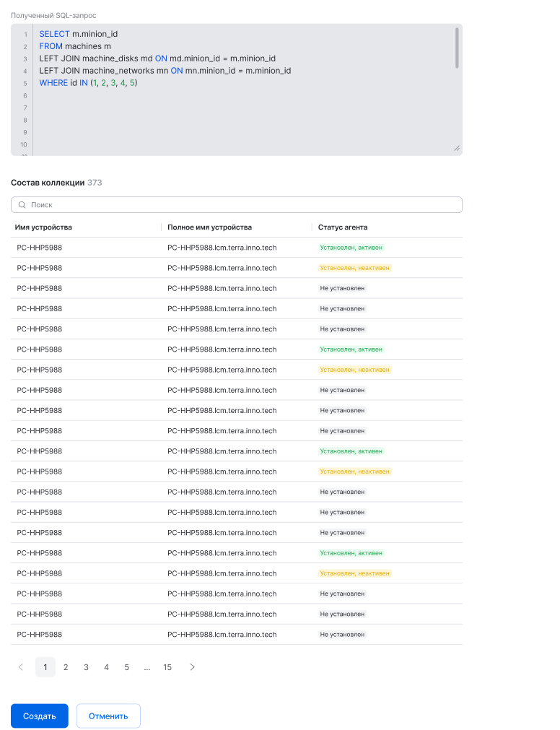Go to next page arrow
The image size is (560, 730).
[192, 667]
